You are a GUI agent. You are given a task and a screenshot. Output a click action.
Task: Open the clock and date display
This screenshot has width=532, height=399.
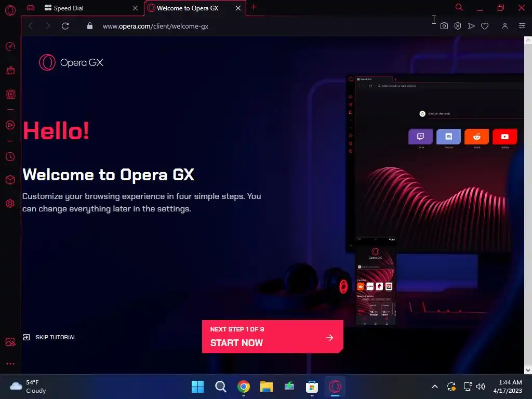[508, 387]
